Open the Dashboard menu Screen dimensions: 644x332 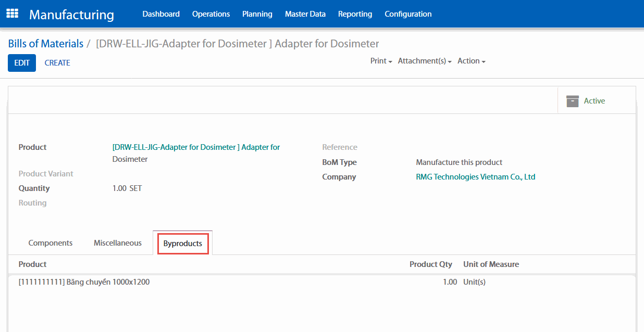pos(161,14)
